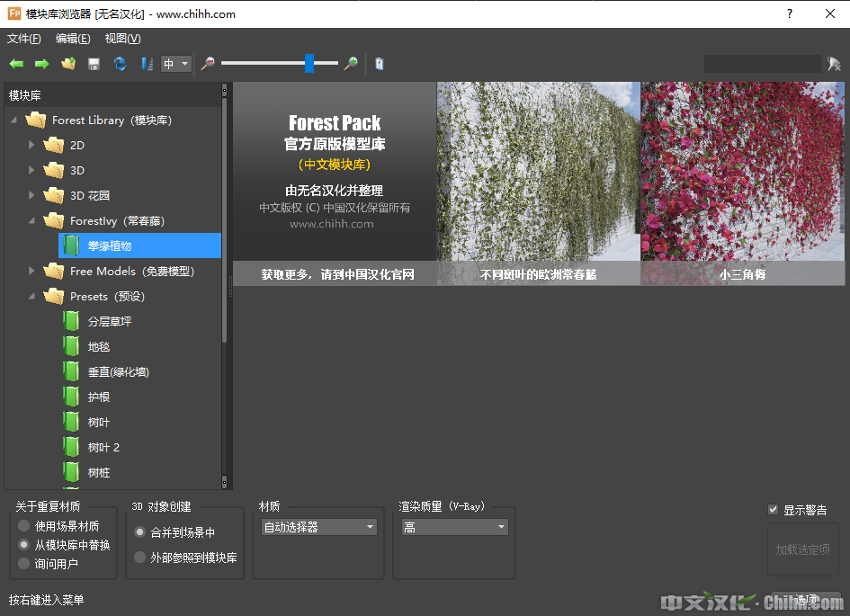
Task: Select 询问用户 radio option
Action: (24, 564)
